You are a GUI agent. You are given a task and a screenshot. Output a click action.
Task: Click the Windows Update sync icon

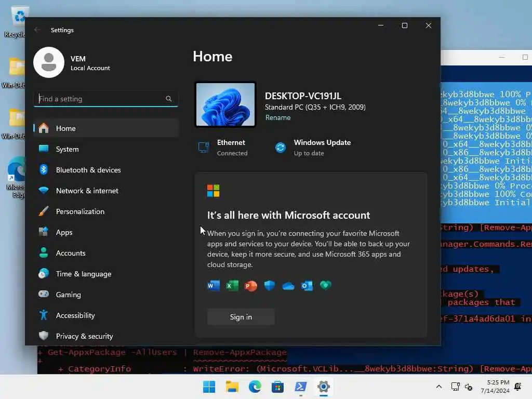pyautogui.click(x=281, y=148)
